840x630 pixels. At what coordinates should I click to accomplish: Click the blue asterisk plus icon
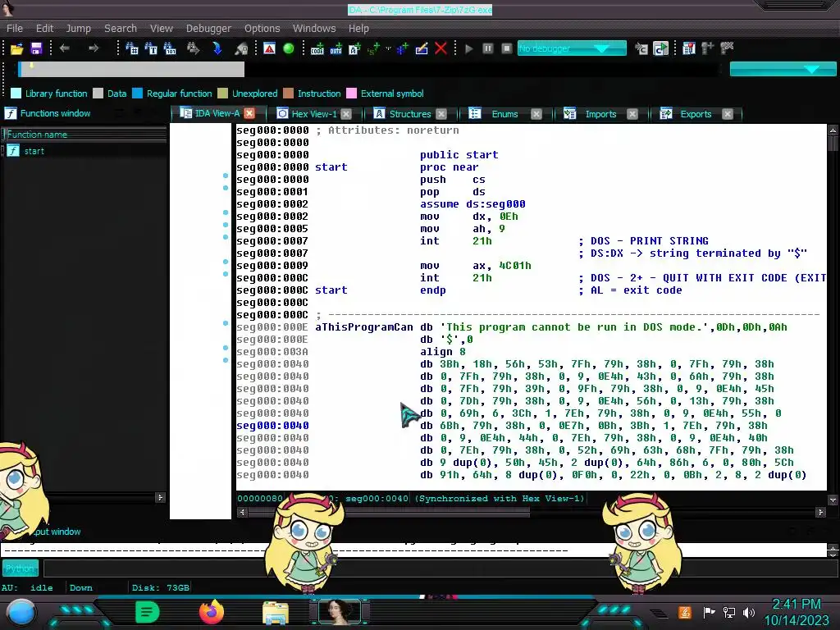click(402, 48)
